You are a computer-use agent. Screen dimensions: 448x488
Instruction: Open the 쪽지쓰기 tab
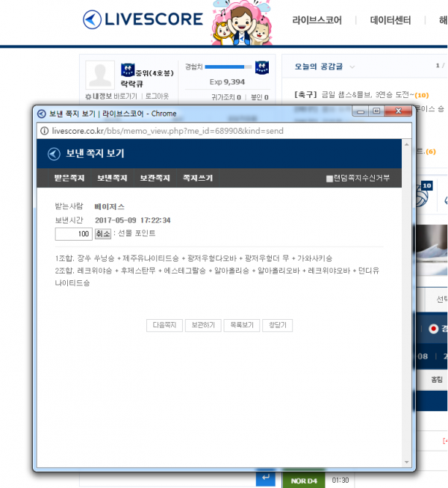tap(198, 178)
